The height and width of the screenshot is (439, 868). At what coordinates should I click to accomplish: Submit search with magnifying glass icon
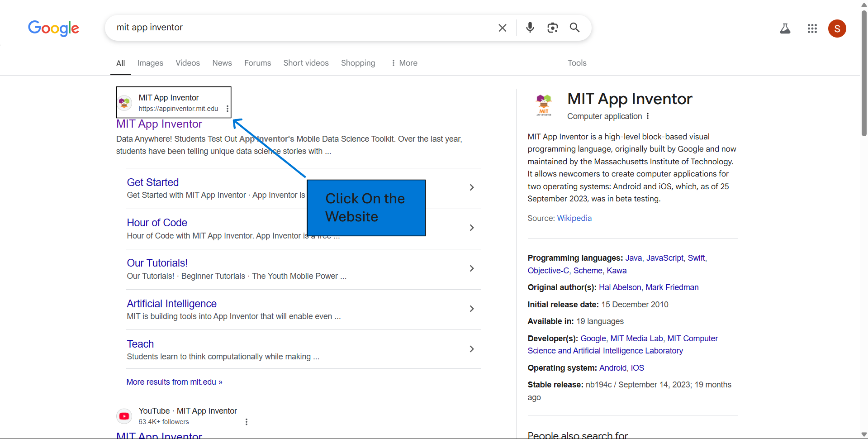[574, 28]
